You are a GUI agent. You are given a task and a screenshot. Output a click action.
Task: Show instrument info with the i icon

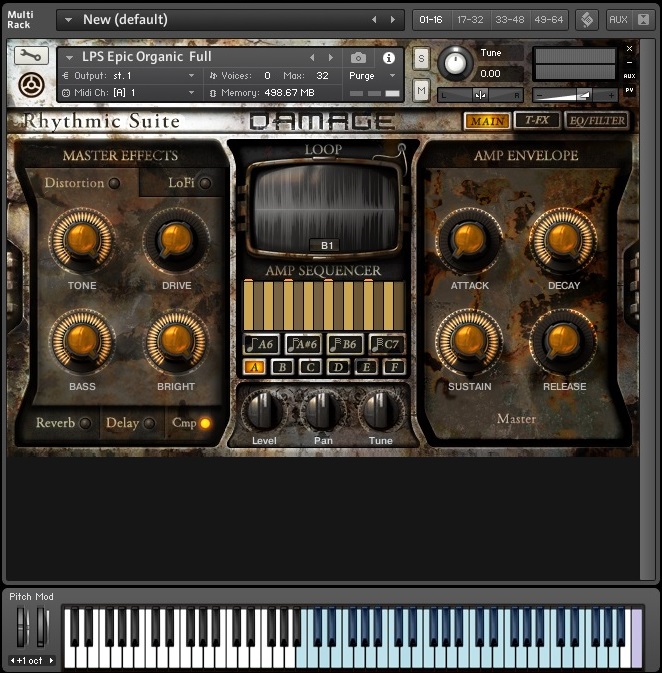(389, 58)
